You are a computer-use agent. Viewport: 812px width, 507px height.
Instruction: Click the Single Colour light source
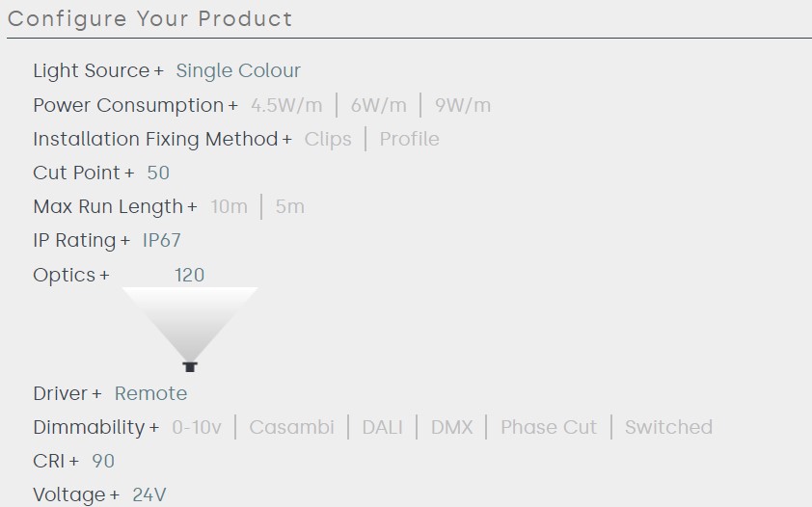coord(238,71)
